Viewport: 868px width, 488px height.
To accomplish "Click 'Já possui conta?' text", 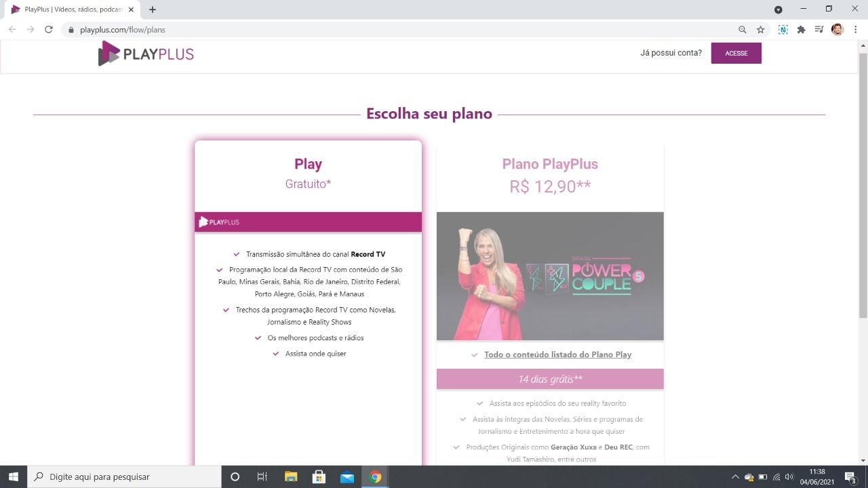I will coord(671,53).
